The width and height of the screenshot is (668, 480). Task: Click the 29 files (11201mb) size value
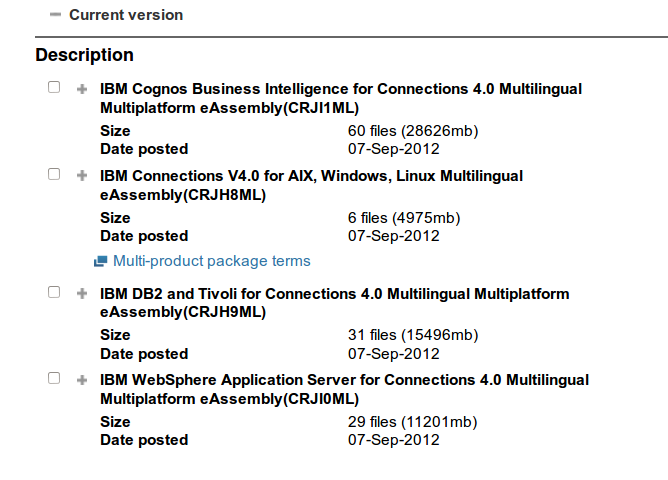tap(412, 422)
